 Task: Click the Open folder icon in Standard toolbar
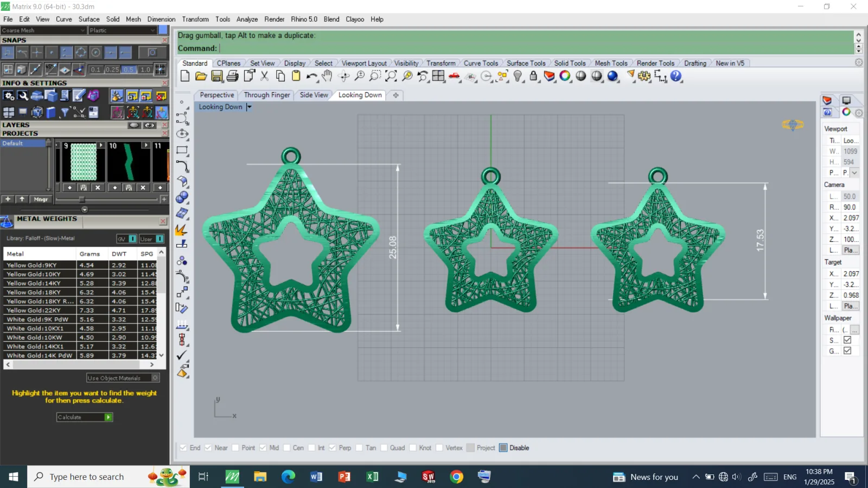(x=201, y=76)
